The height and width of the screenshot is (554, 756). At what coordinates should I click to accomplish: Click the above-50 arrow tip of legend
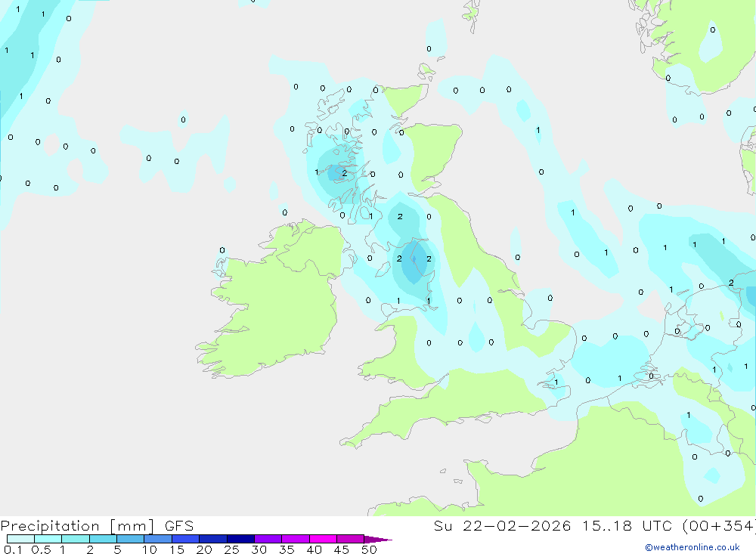click(378, 540)
